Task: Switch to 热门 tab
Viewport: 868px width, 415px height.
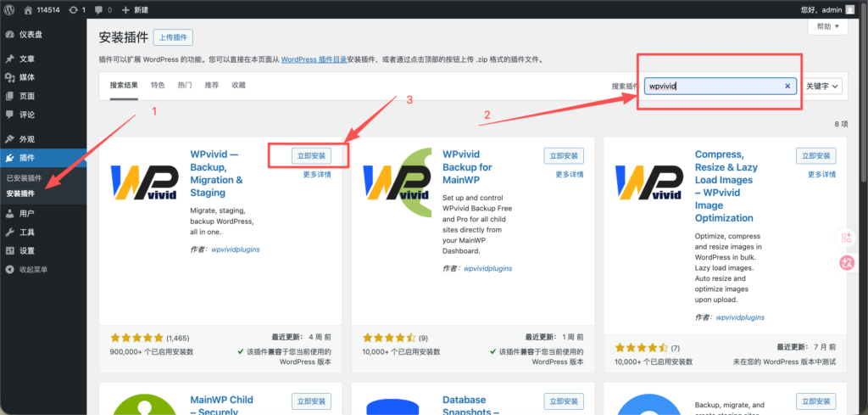Action: click(x=185, y=86)
